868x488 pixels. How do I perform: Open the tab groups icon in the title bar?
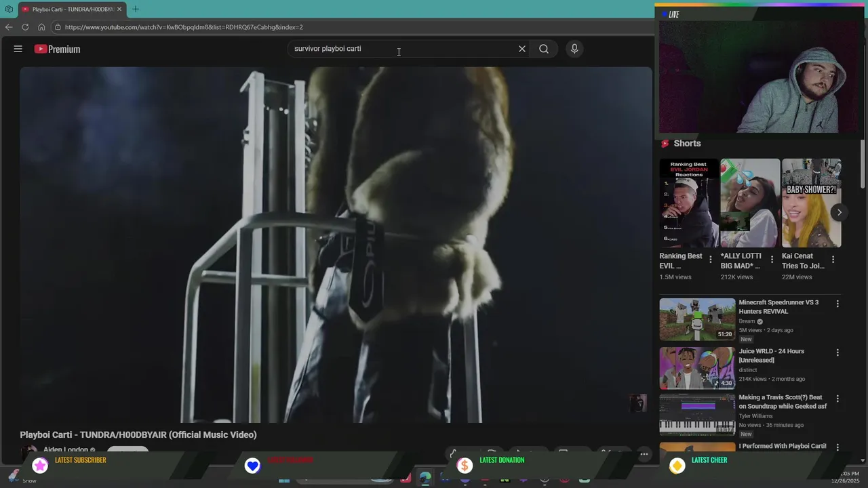(9, 9)
